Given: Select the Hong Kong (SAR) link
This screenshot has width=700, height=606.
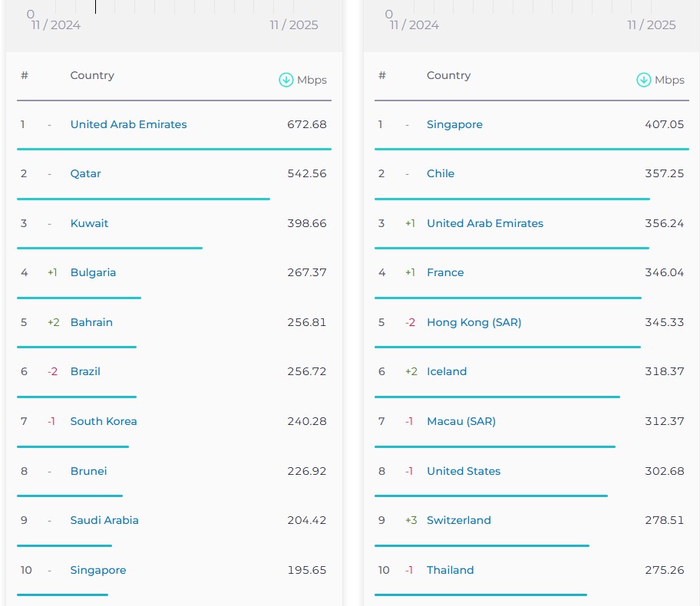Looking at the screenshot, I should tap(474, 322).
